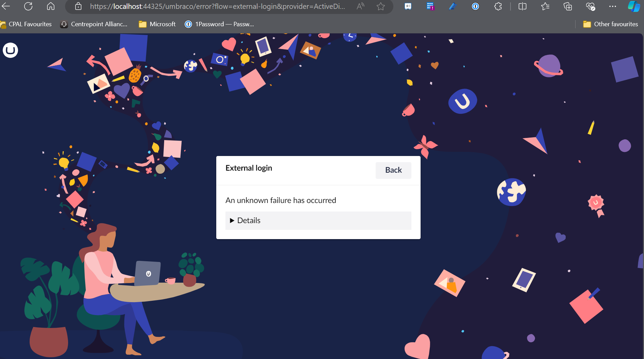
Task: Open the Extensions puzzle piece icon
Action: 498,6
